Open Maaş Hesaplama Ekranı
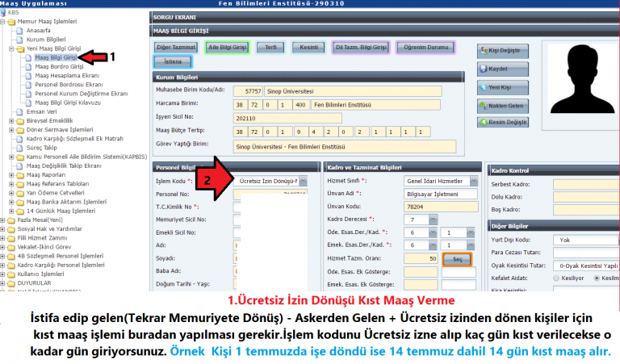620x364 pixels. point(67,76)
